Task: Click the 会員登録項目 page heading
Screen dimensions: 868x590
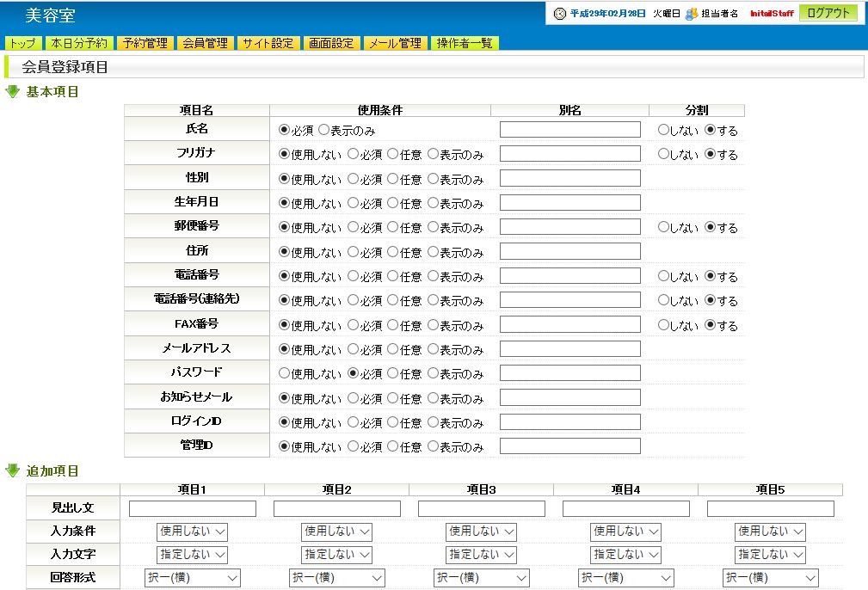Action: tap(65, 67)
